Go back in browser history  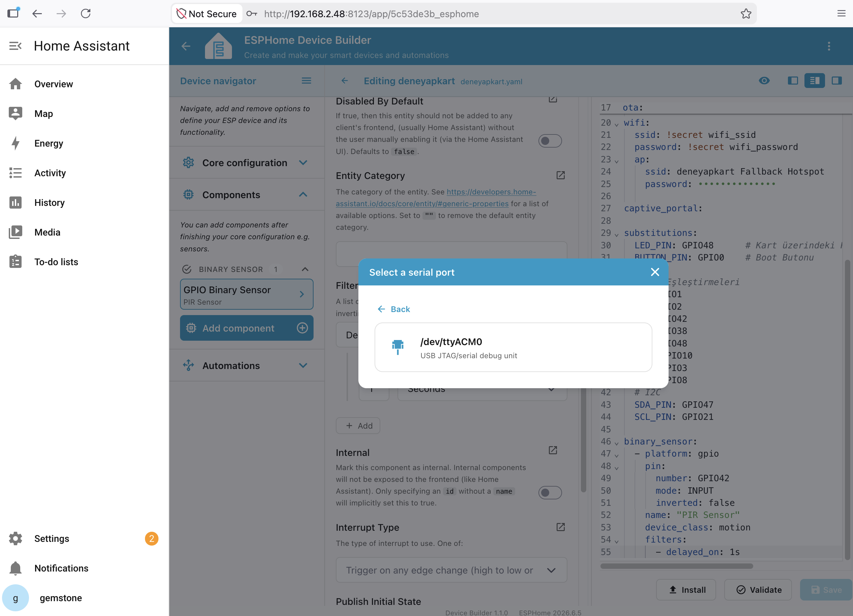37,14
